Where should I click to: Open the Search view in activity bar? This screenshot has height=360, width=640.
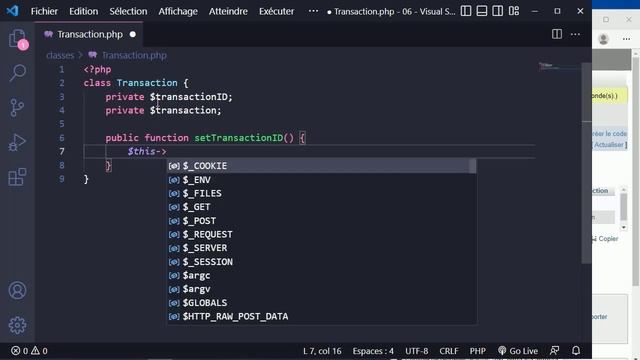click(x=18, y=73)
